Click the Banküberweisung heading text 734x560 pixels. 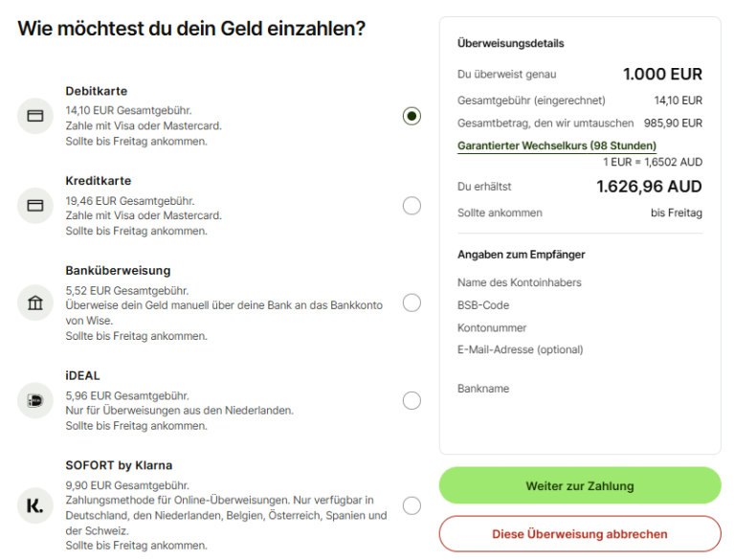pos(118,271)
